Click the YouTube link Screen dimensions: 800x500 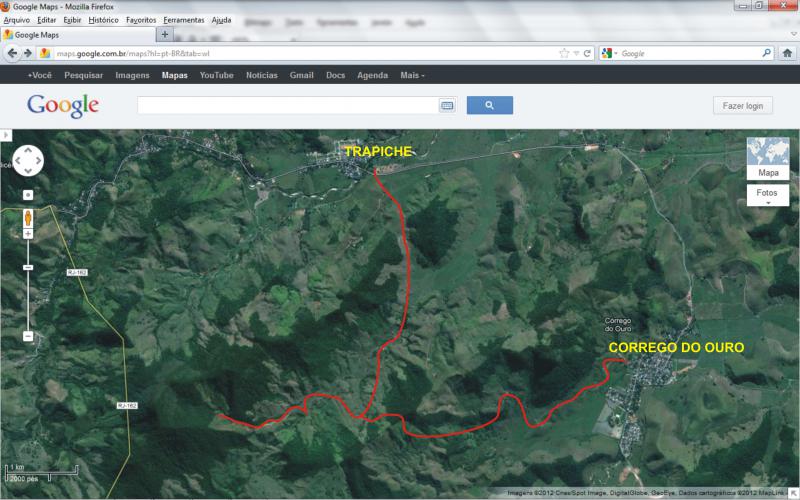216,75
